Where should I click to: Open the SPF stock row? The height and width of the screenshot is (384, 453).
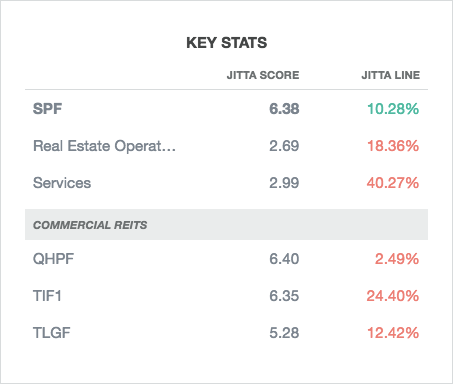tap(226, 109)
